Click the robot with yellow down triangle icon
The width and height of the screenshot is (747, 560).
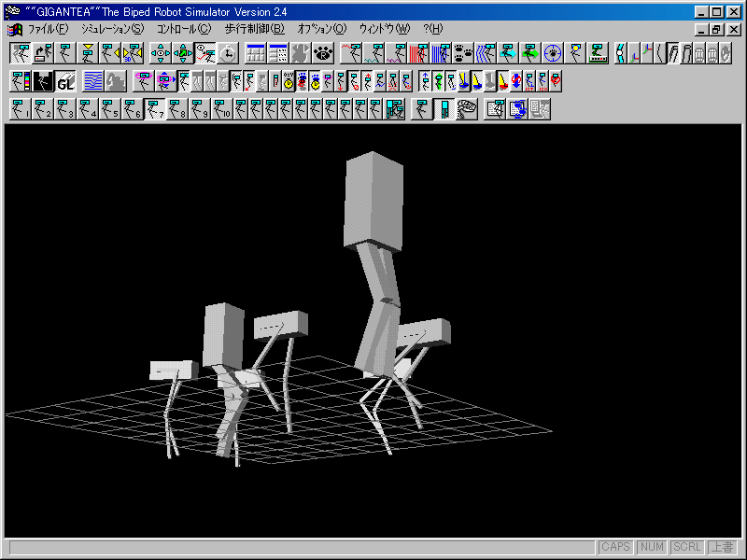pyautogui.click(x=88, y=53)
